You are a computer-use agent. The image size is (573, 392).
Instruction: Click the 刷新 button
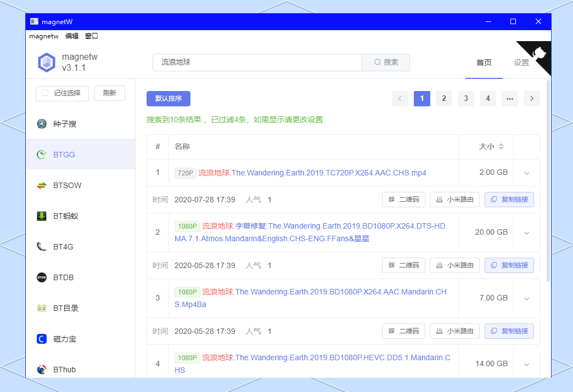pyautogui.click(x=109, y=93)
